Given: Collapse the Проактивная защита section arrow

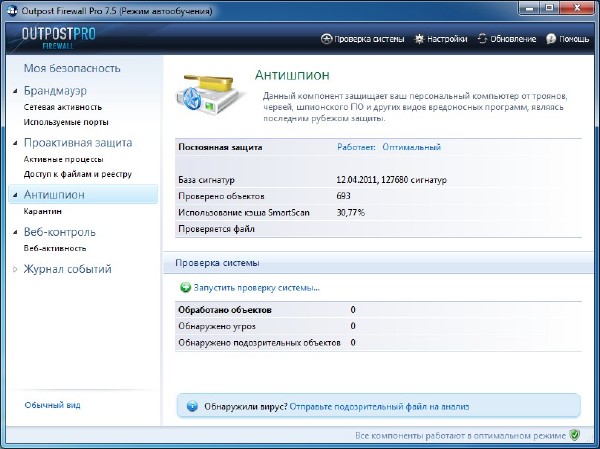Looking at the screenshot, I should (15, 143).
